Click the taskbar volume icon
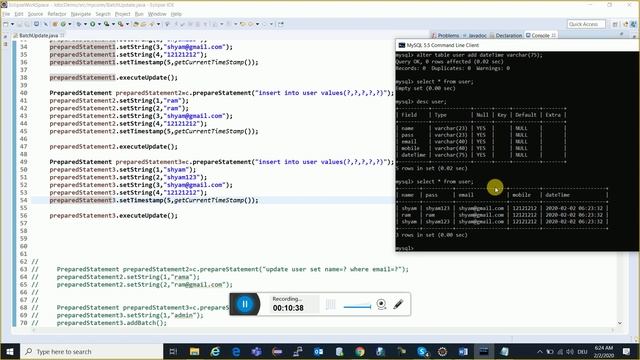 click(570, 351)
